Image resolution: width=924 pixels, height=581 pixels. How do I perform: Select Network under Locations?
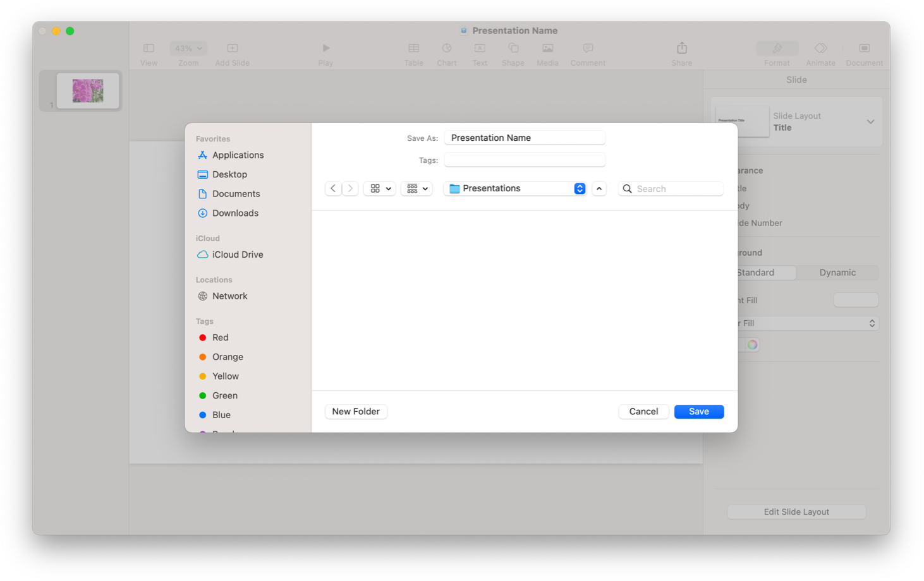tap(222, 296)
